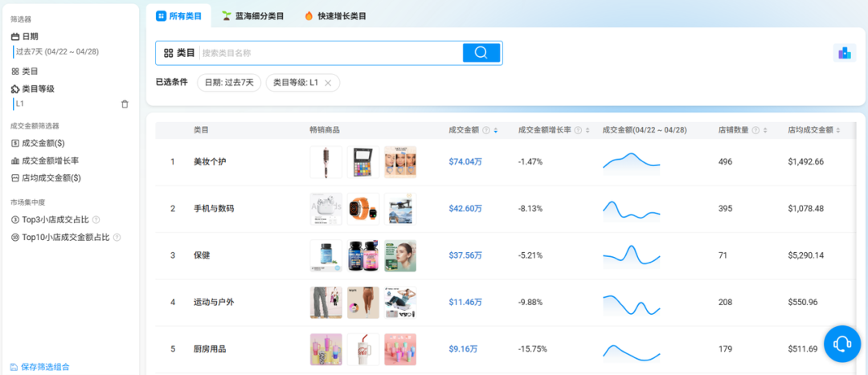The width and height of the screenshot is (868, 375).
Task: Click the save icon for 保存筛选组合
Action: tap(14, 367)
